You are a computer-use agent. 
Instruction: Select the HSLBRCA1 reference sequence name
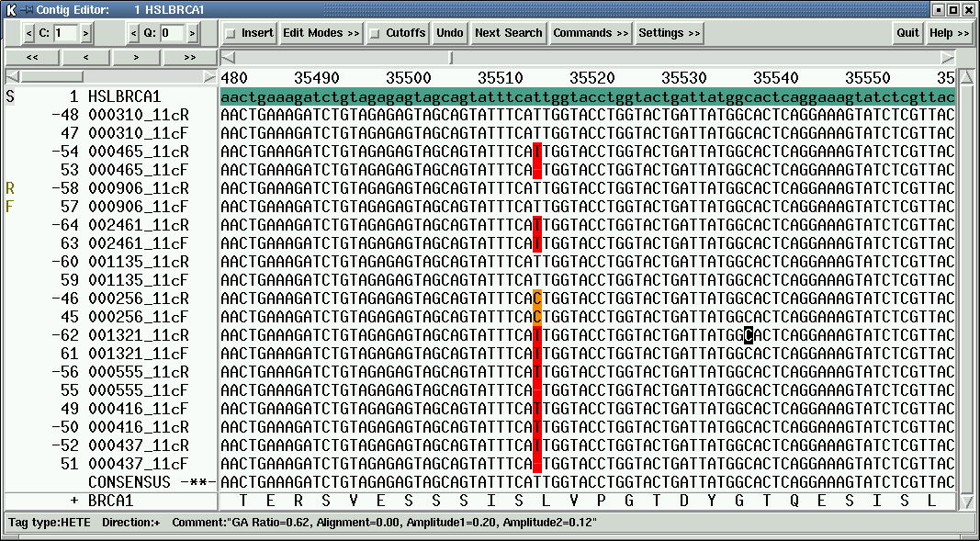click(x=124, y=96)
